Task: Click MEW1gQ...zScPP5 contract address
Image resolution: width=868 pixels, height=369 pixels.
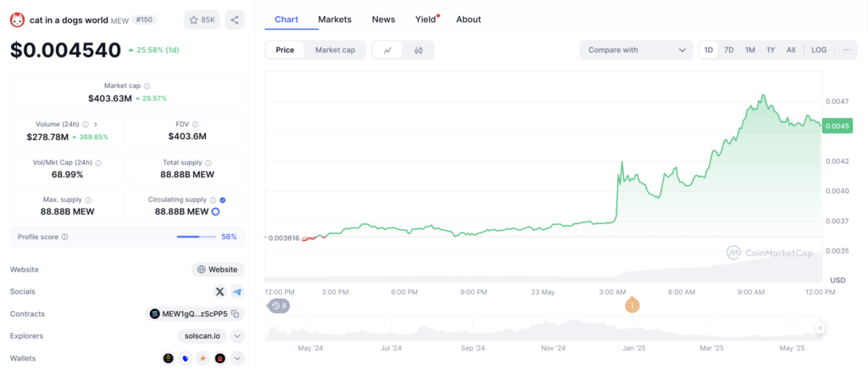Action: click(194, 314)
